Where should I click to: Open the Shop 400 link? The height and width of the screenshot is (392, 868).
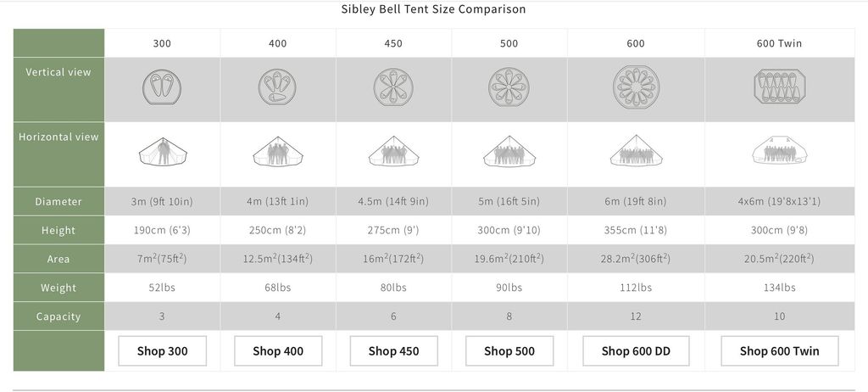[278, 351]
